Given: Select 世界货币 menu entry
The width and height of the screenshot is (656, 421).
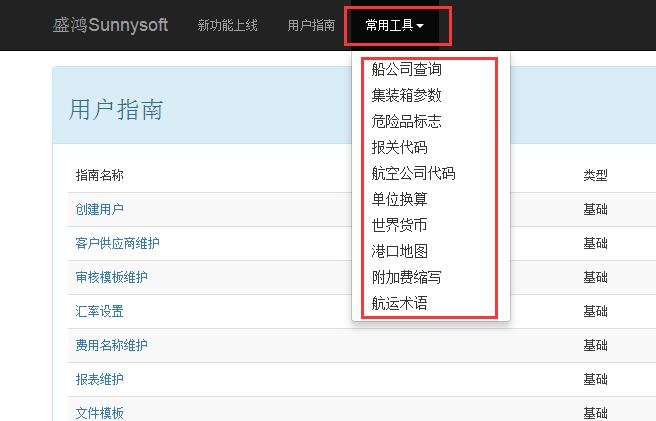Looking at the screenshot, I should coord(399,225).
